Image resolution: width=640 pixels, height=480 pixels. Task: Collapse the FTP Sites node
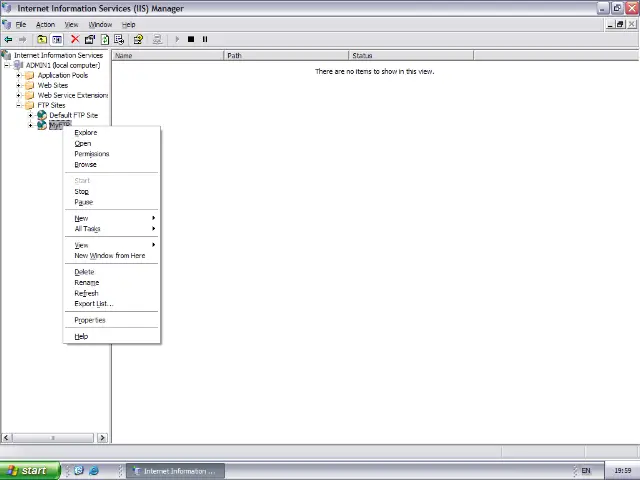[x=18, y=105]
